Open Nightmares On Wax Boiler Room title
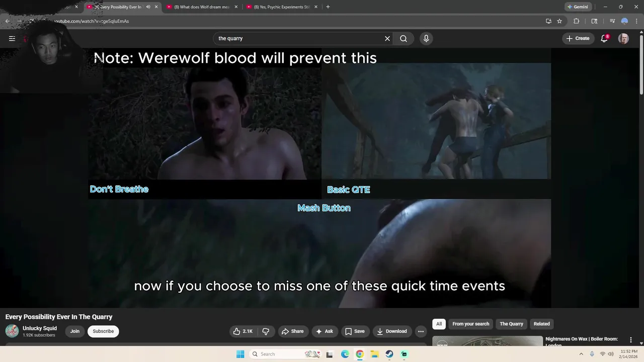Viewport: 644px width, 362px height. (582, 341)
